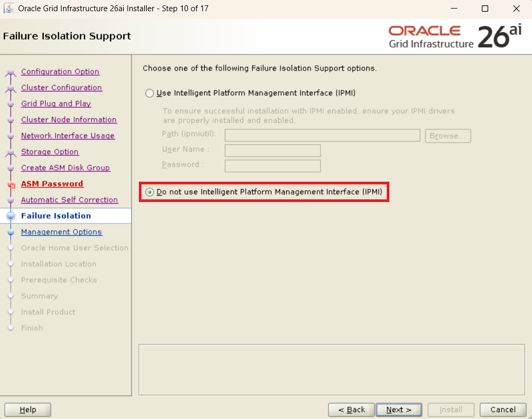Navigate to Grid Plug and Play step
This screenshot has width=532, height=419.
point(56,104)
